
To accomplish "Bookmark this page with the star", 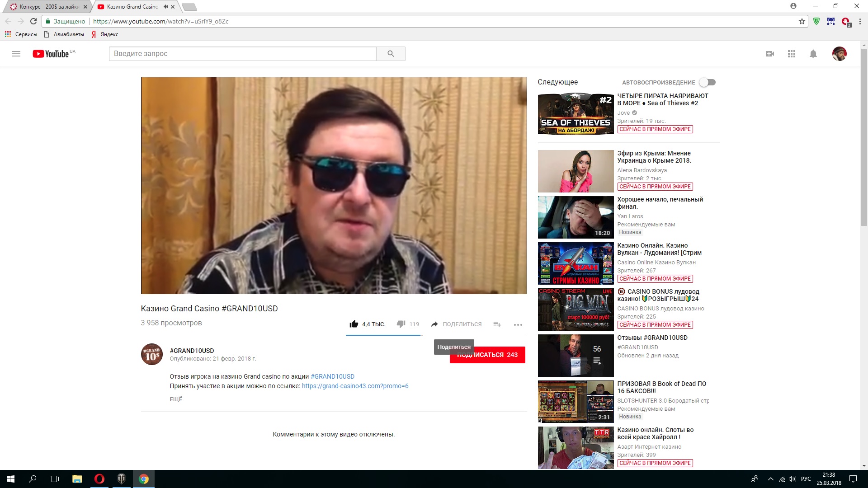I will coord(802,21).
